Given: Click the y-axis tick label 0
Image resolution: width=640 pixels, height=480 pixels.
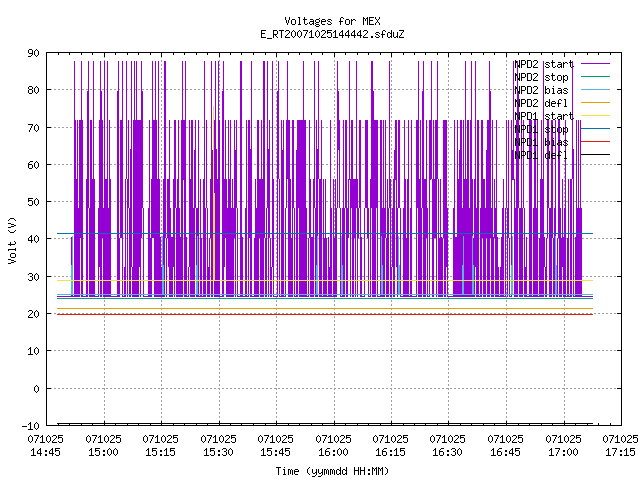Looking at the screenshot, I should [36, 389].
